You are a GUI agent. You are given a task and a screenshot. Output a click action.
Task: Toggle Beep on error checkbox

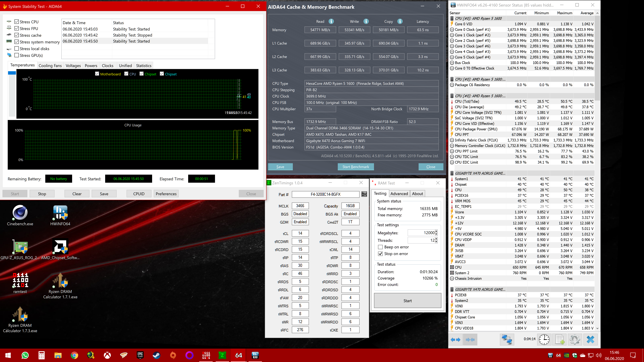tap(380, 247)
